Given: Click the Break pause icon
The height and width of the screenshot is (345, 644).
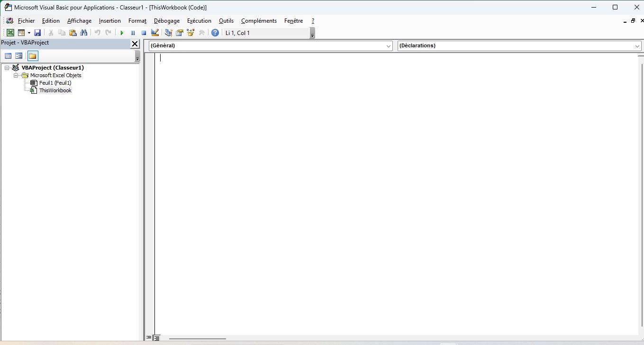Looking at the screenshot, I should 133,33.
